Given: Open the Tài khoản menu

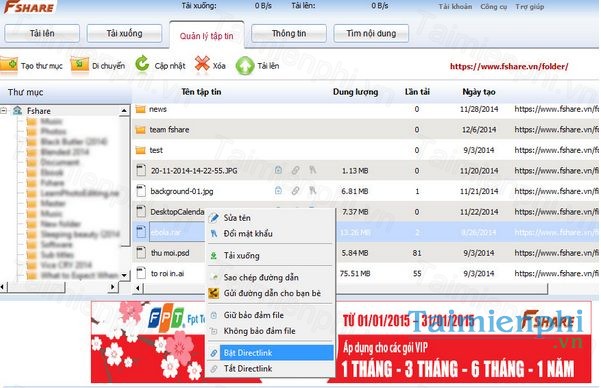Looking at the screenshot, I should tap(455, 7).
